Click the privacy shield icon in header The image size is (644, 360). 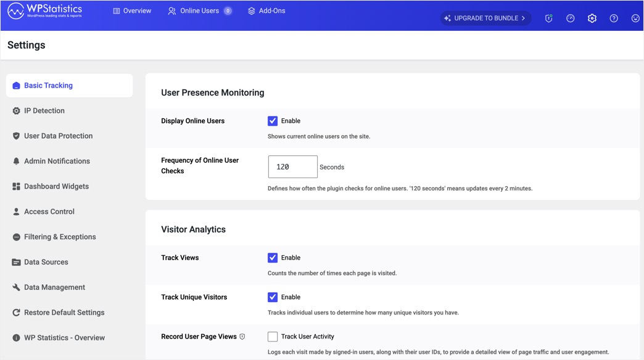[549, 18]
